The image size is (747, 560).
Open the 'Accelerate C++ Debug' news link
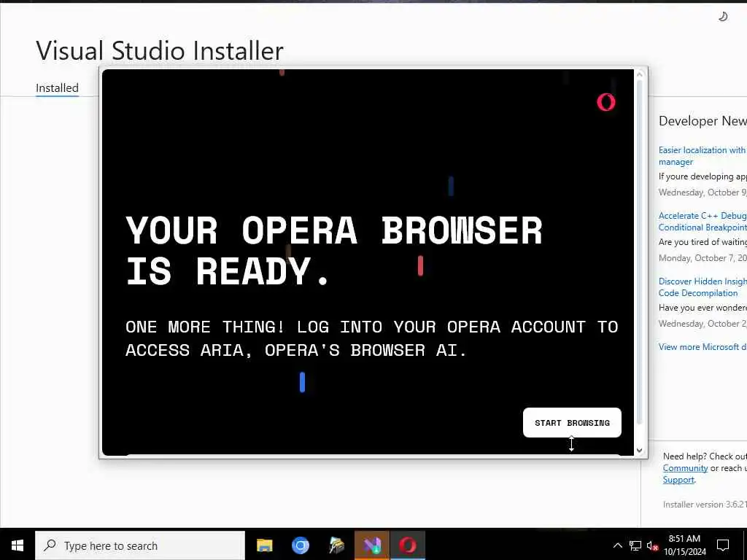click(703, 222)
